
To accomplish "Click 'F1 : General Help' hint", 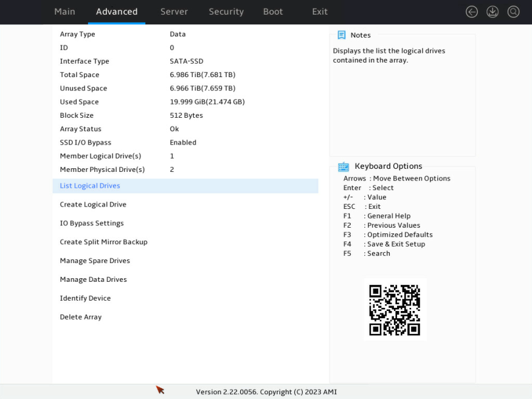I will 377,216.
